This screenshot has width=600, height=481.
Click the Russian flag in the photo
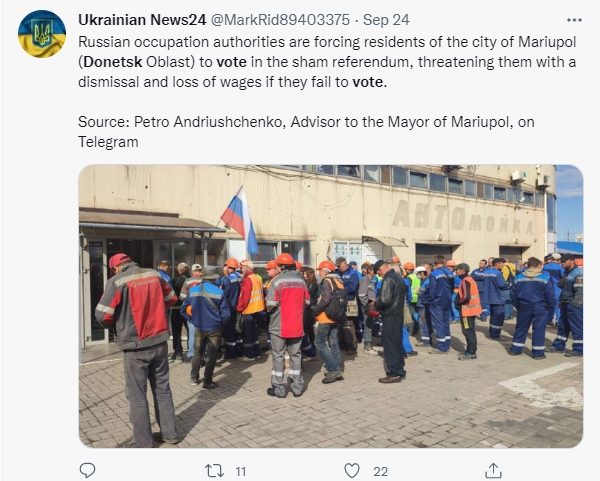pos(240,220)
